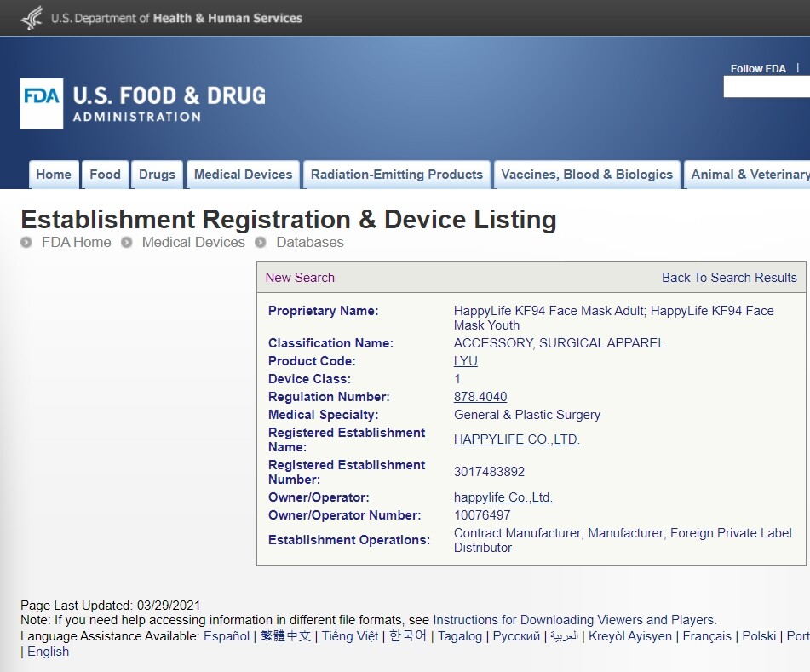Open the Home navigation tab

(x=54, y=175)
